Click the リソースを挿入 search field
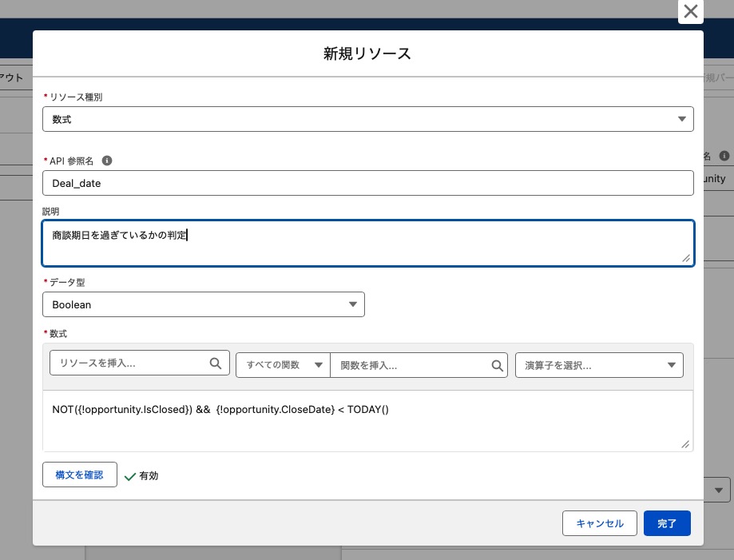This screenshot has width=734, height=560. coord(140,363)
